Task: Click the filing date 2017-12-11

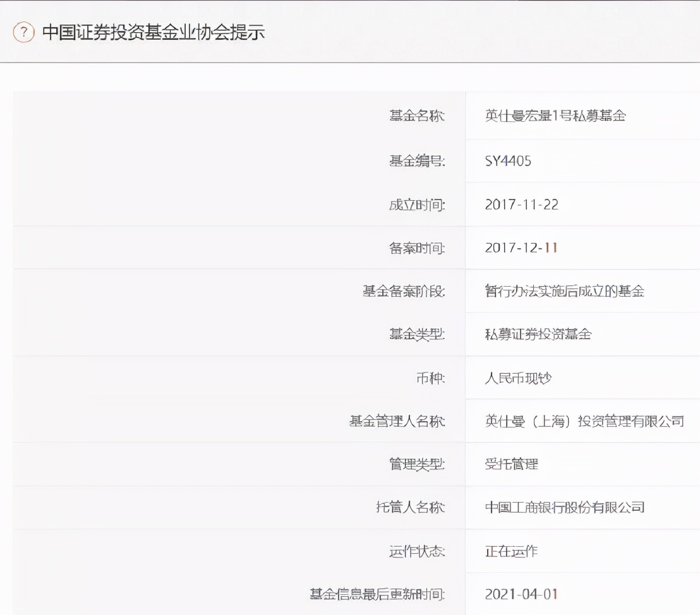Action: (521, 248)
